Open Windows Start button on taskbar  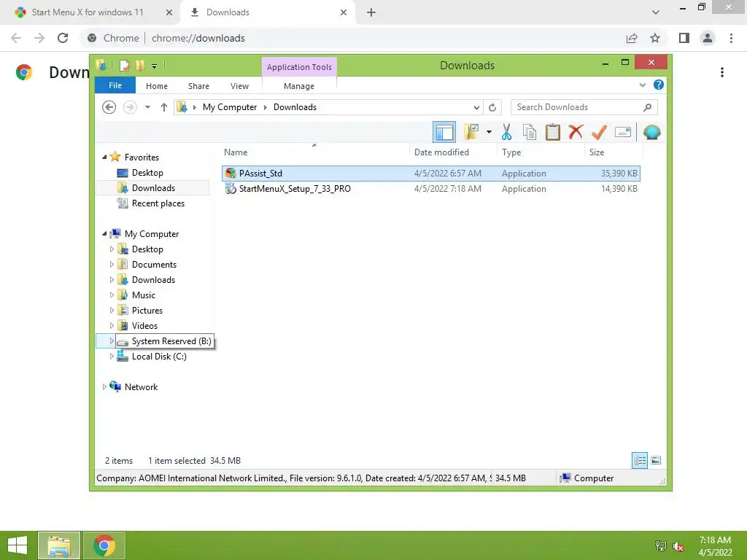[18, 545]
